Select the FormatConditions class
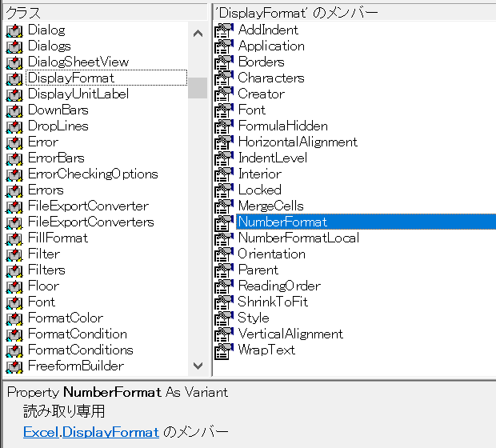 point(81,350)
